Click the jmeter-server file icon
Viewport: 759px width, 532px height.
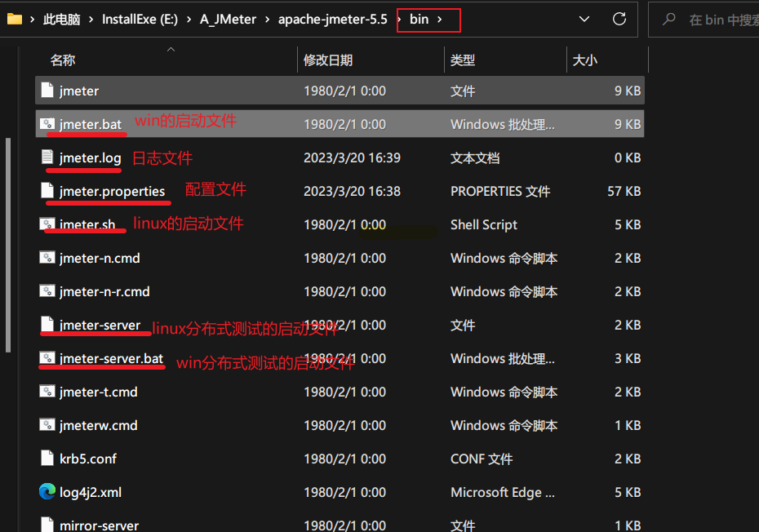tap(47, 324)
